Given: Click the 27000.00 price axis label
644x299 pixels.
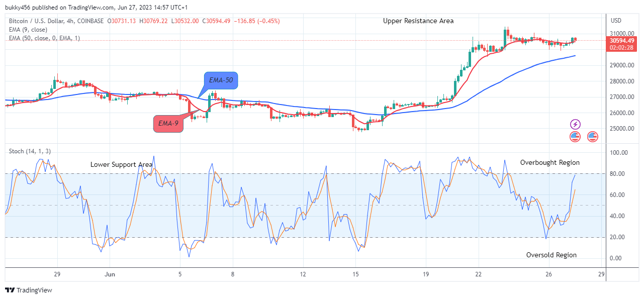Looking at the screenshot, I should [x=622, y=97].
